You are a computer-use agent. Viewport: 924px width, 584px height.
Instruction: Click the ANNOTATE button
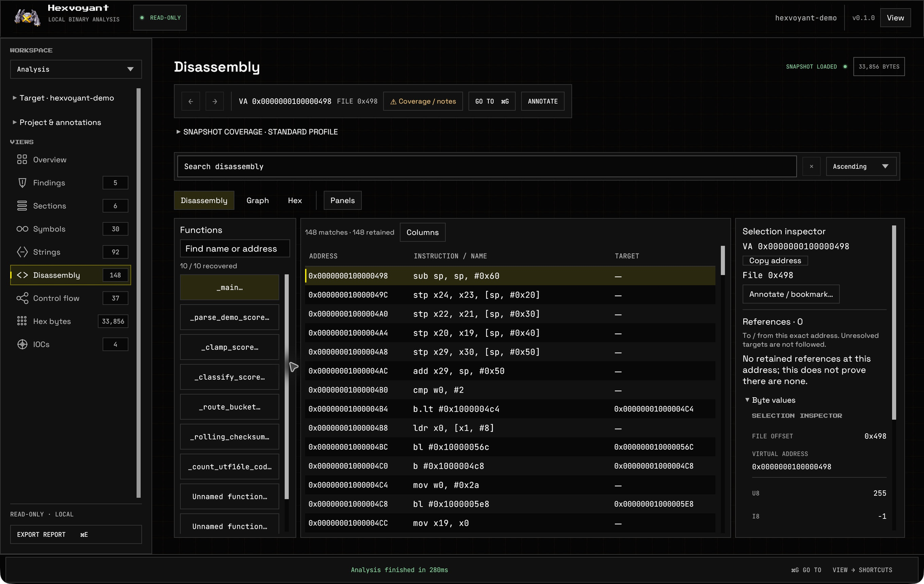click(543, 101)
